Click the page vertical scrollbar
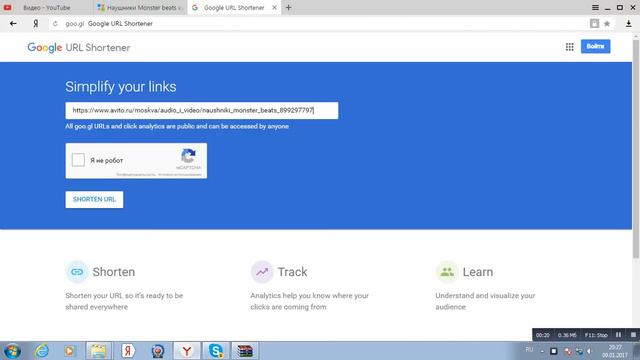The image size is (640, 360). click(636, 149)
